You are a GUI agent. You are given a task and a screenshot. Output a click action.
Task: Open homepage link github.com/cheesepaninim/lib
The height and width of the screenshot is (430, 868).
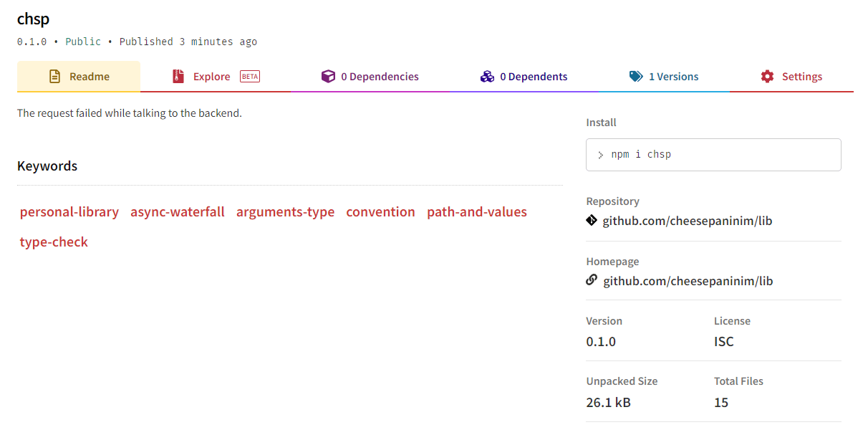tap(688, 281)
